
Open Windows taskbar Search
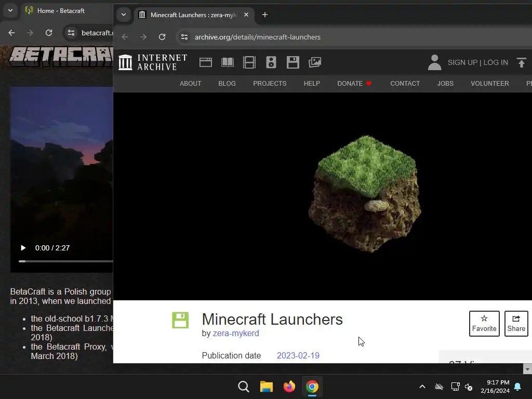pos(244,387)
